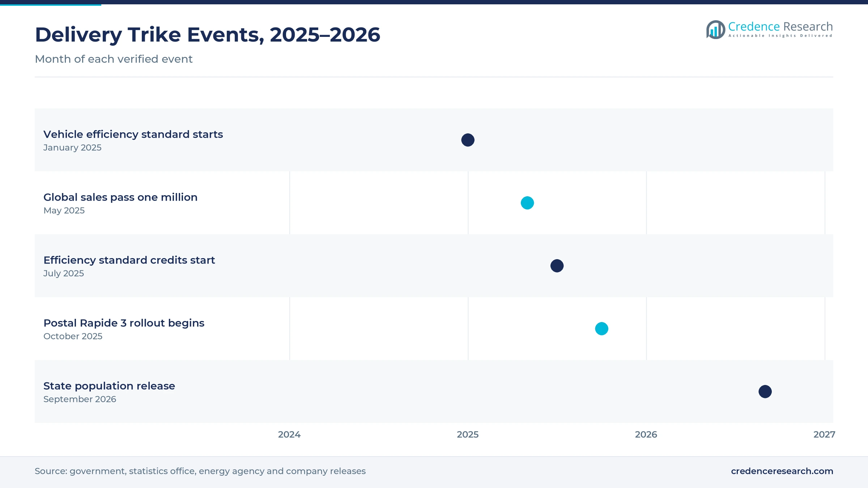Click the source note text
Screen dimensions: 868x488
point(200,471)
